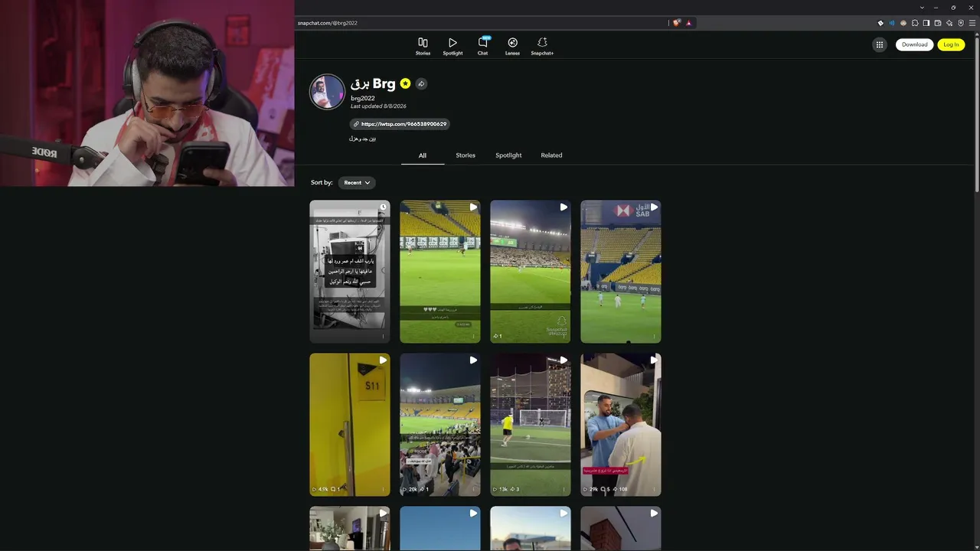980x551 pixels.
Task: Open the goalkeeper penalty video with 13k views
Action: 531,425
